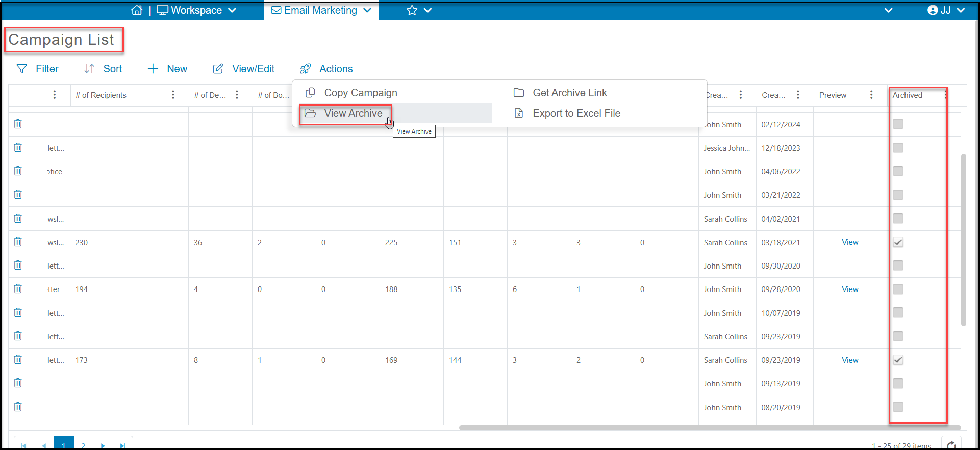980x450 pixels.
Task: Open # of Recipients column options menu
Action: point(173,95)
